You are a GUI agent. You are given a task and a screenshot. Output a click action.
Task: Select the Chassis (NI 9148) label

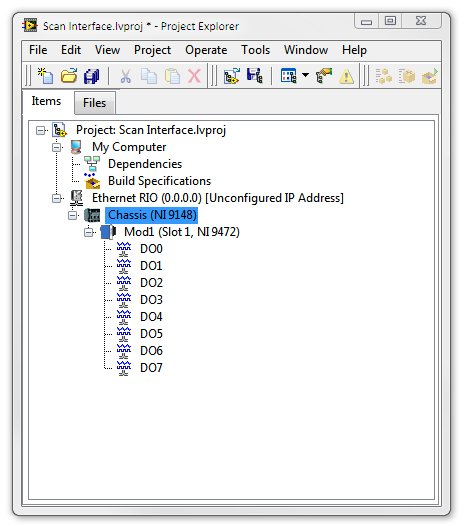coord(152,215)
